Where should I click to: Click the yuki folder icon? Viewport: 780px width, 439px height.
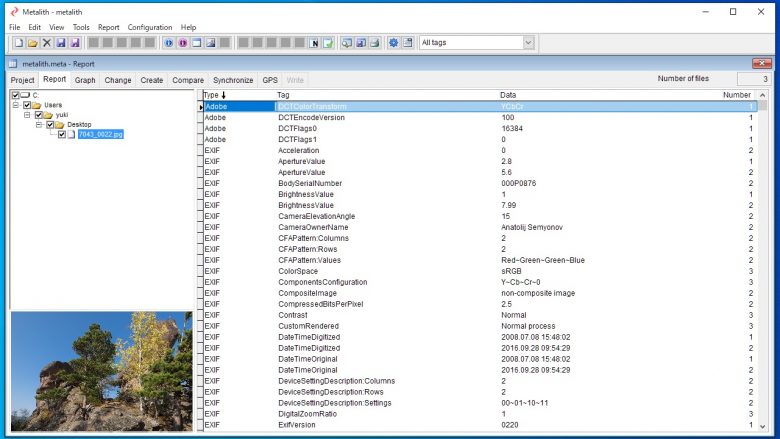point(48,115)
